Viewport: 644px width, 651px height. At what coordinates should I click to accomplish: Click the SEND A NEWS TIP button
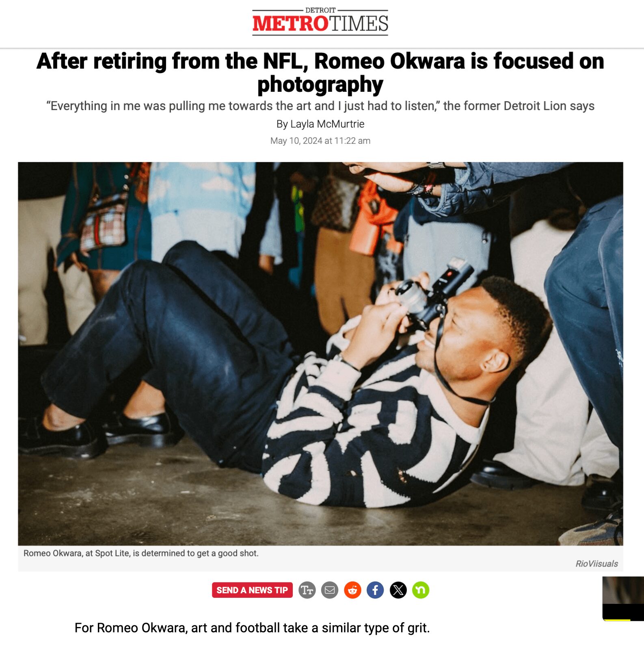pyautogui.click(x=252, y=590)
